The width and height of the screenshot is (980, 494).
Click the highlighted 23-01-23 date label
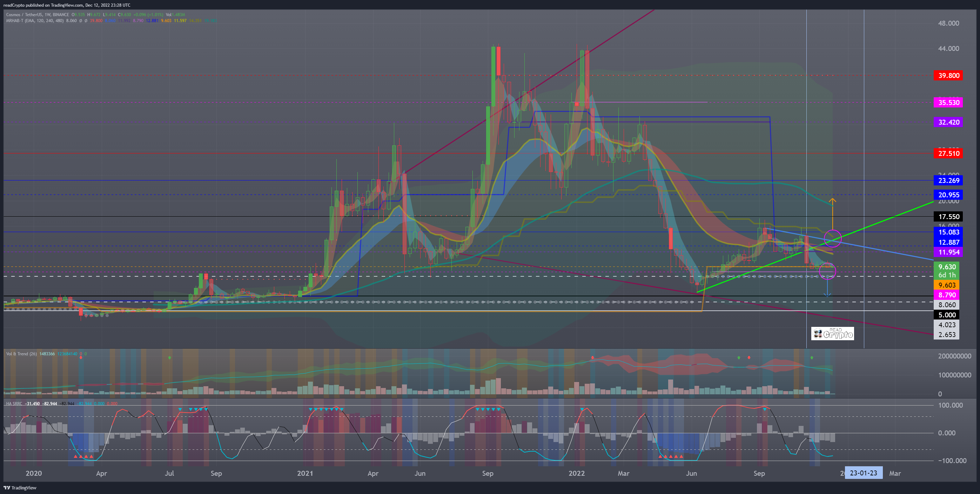click(863, 473)
